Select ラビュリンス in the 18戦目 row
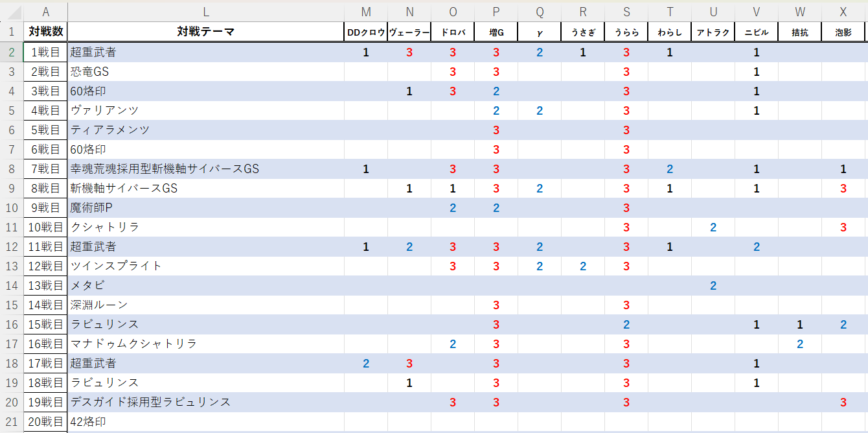 tap(205, 382)
